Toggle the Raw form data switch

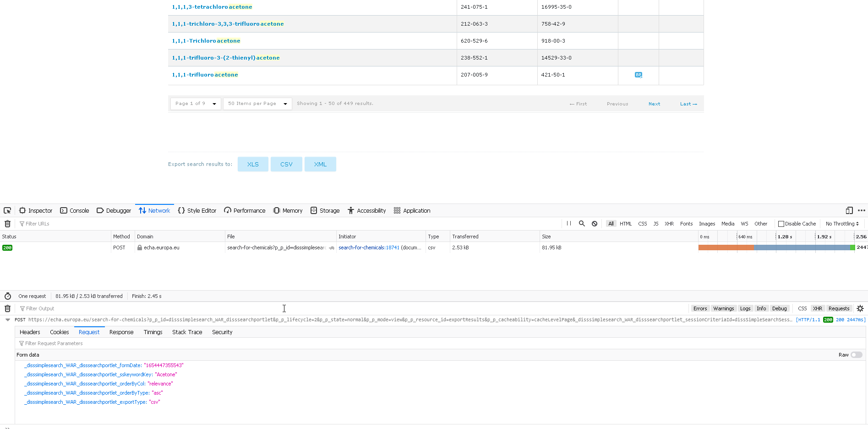coord(857,355)
